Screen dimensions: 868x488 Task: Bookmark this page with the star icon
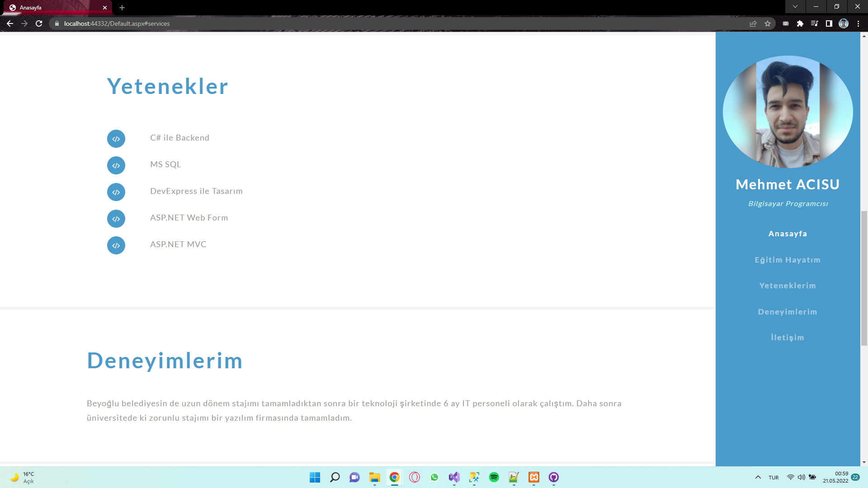(x=768, y=23)
